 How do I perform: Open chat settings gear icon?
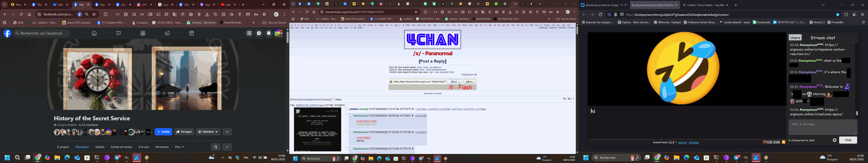tap(835, 140)
